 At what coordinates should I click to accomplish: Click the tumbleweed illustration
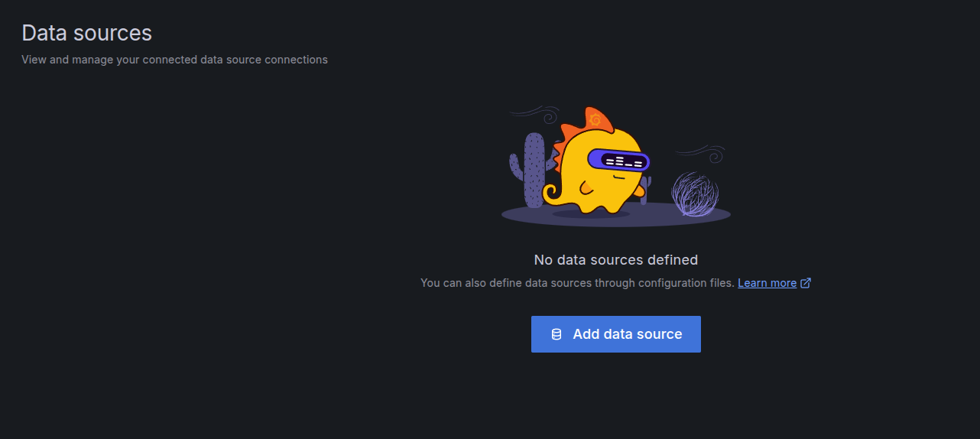coord(694,194)
